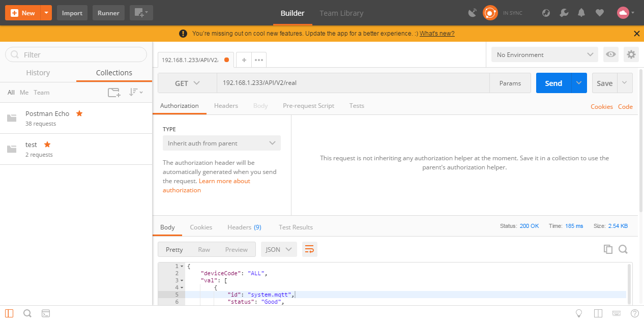Select the Authorization request tab
The image size is (644, 321).
[180, 106]
